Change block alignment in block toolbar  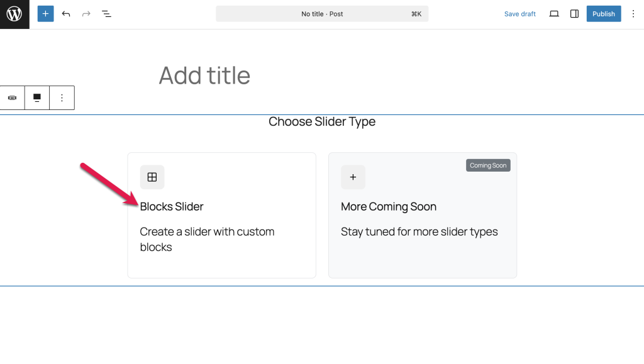tap(37, 97)
